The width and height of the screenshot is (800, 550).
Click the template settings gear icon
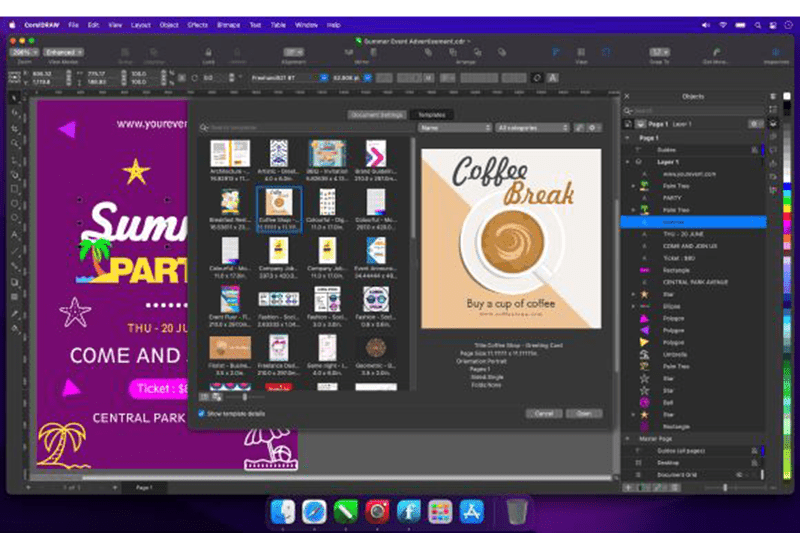click(x=594, y=128)
